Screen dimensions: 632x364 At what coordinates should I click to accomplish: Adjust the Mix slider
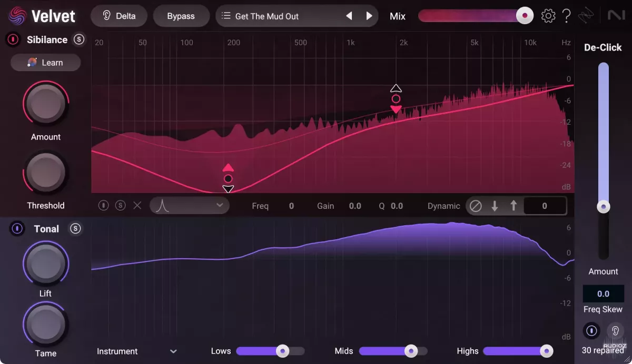[x=476, y=16]
